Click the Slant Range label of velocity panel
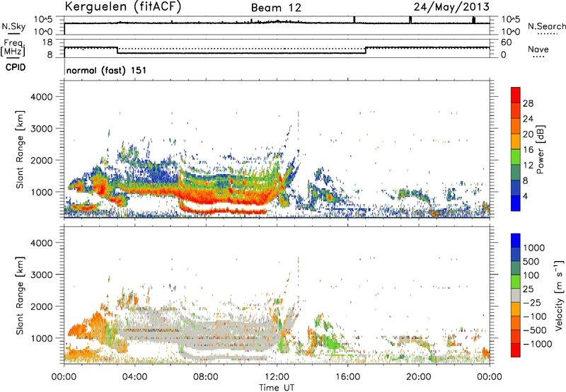The width and height of the screenshot is (566, 392). [21, 296]
